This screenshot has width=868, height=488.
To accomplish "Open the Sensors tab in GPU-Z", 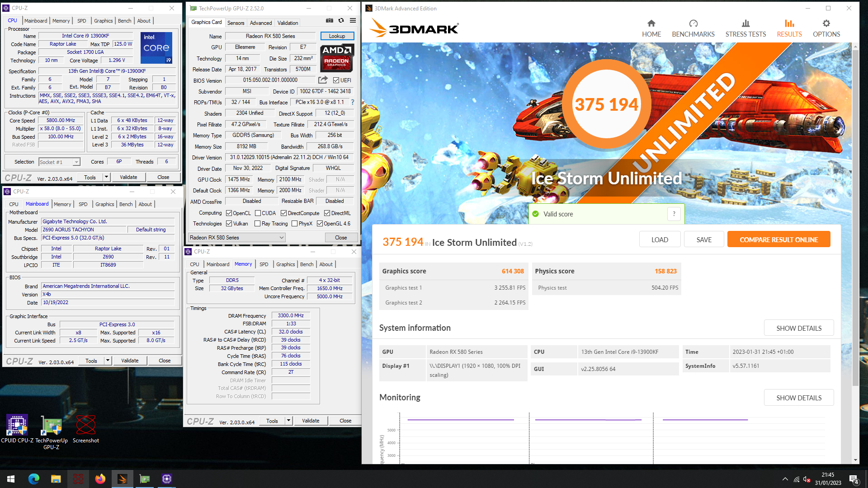I will pos(236,23).
